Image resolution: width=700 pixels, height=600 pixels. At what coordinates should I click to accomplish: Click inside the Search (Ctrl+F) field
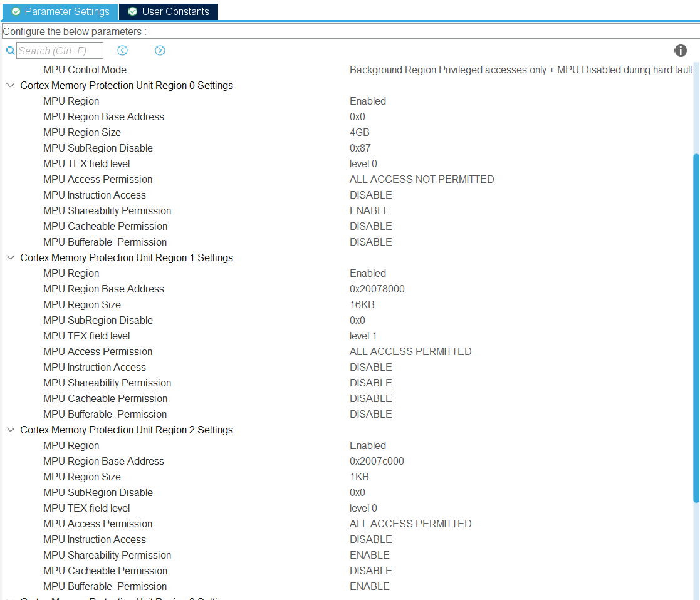[60, 50]
